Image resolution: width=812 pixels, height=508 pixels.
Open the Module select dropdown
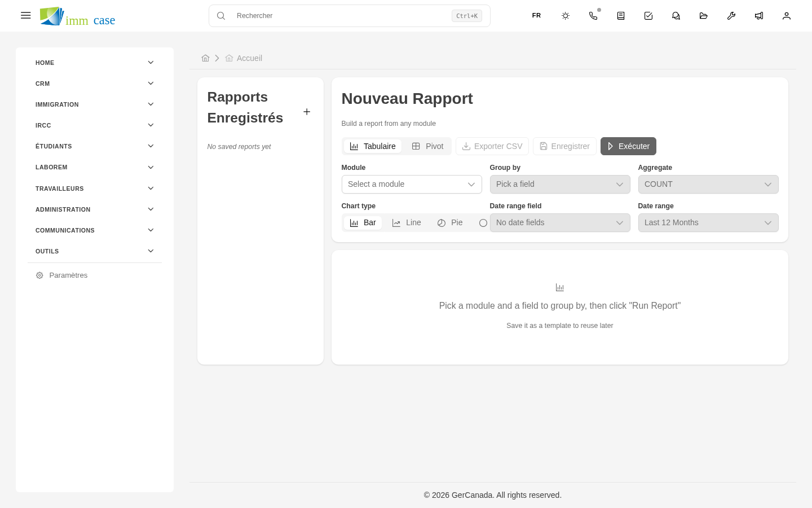click(x=412, y=184)
